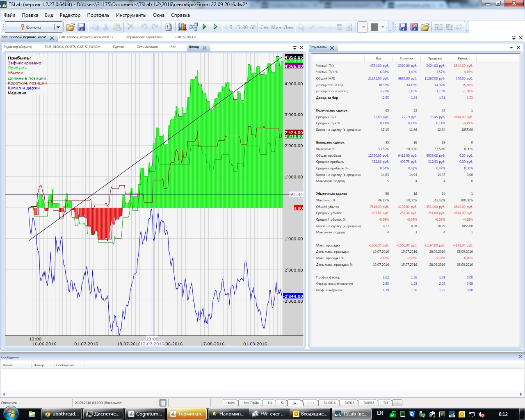Switch to the Оптимизация tab

pyautogui.click(x=147, y=47)
